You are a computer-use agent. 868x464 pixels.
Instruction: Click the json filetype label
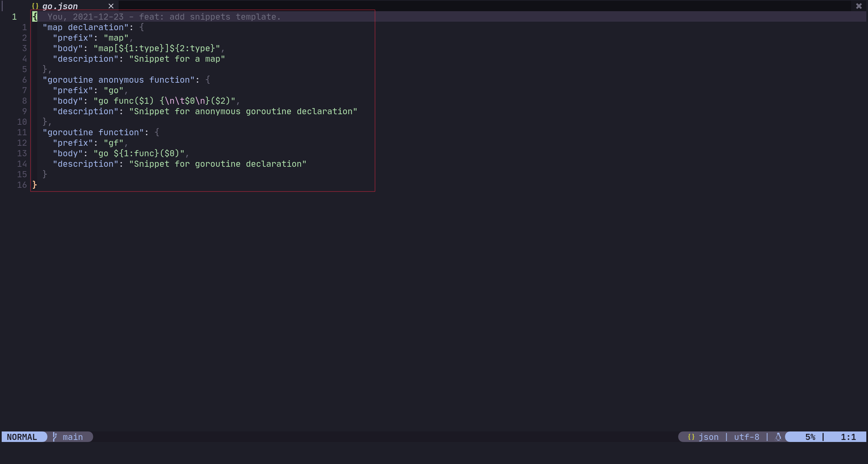coord(709,437)
